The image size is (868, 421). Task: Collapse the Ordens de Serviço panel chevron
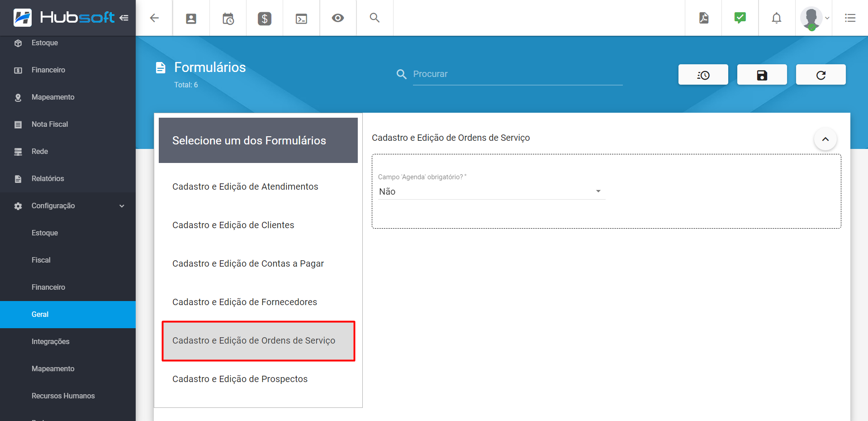825,139
